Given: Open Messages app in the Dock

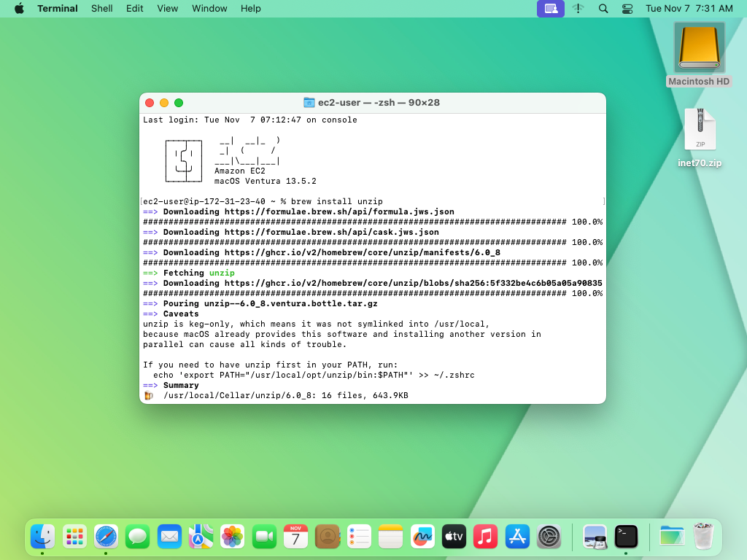Looking at the screenshot, I should [x=138, y=536].
